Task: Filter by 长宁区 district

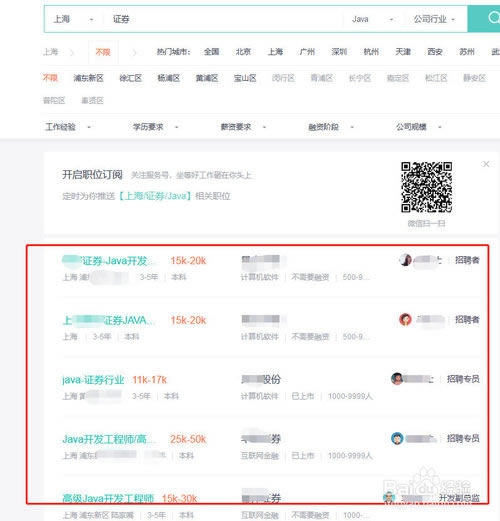Action: (360, 78)
